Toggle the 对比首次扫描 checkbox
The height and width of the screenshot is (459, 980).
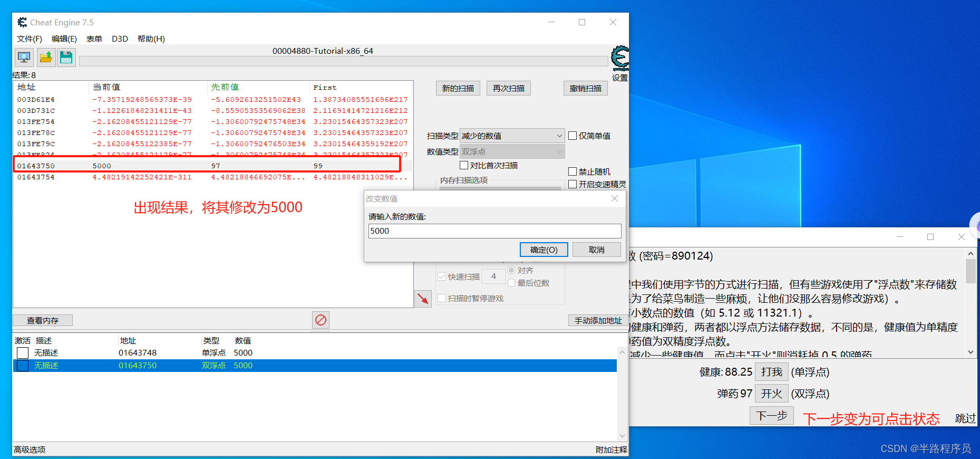pos(464,165)
